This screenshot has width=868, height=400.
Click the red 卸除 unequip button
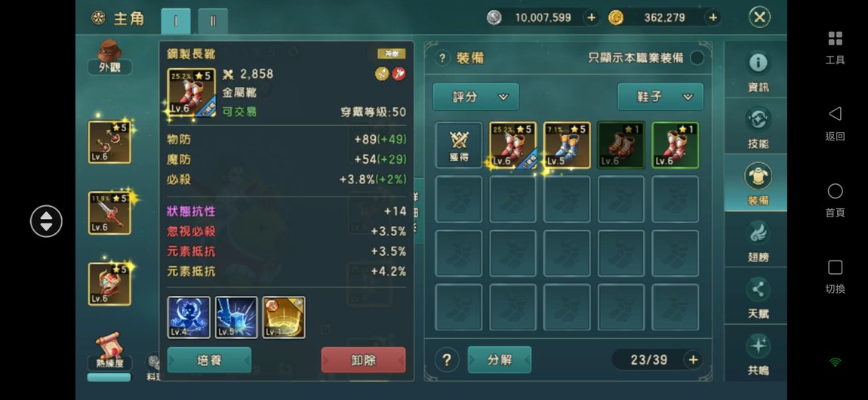tap(364, 360)
